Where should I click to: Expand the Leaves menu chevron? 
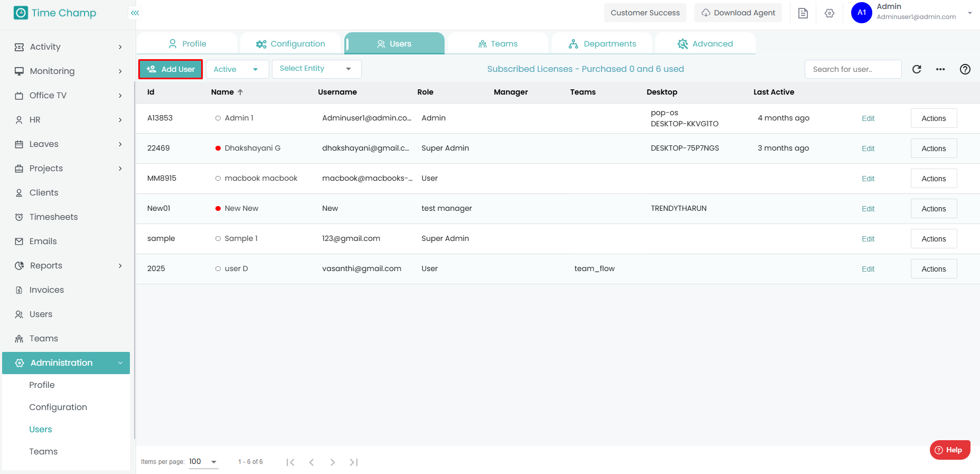click(x=120, y=144)
